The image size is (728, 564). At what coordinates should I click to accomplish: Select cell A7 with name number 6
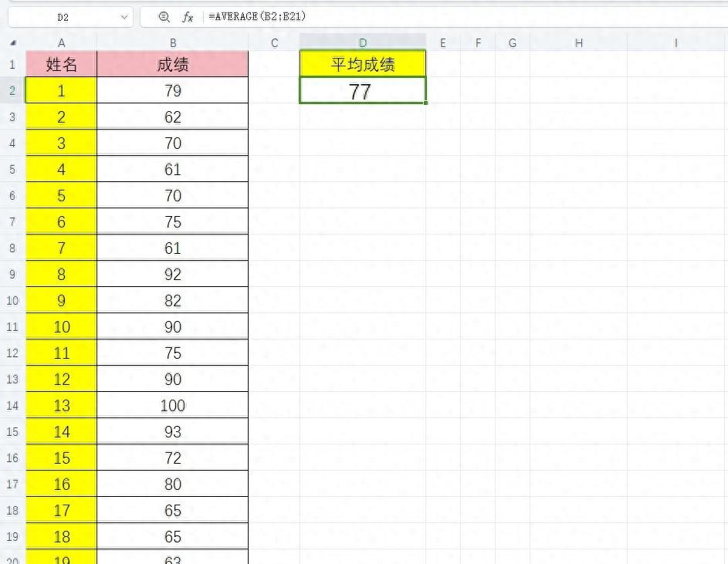click(x=61, y=221)
